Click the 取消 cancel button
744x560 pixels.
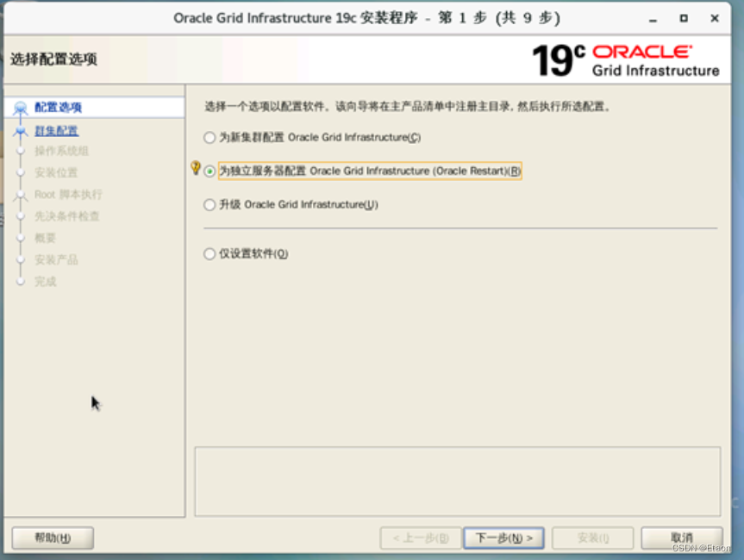tap(682, 538)
